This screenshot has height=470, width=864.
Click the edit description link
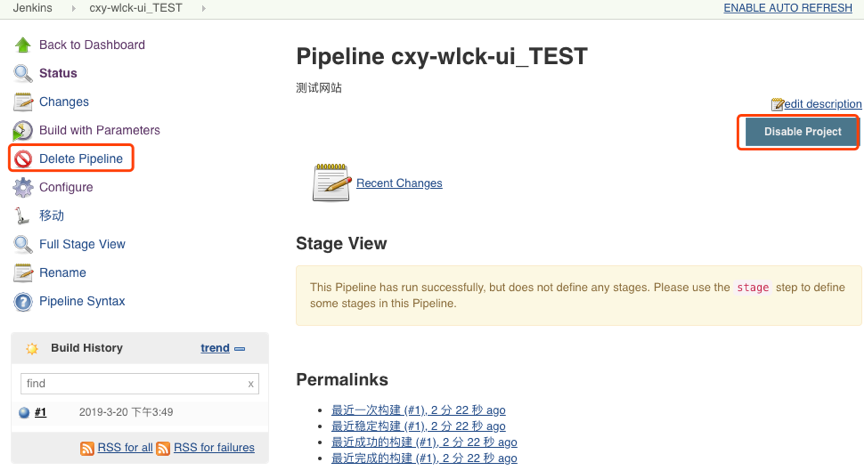[x=822, y=104]
